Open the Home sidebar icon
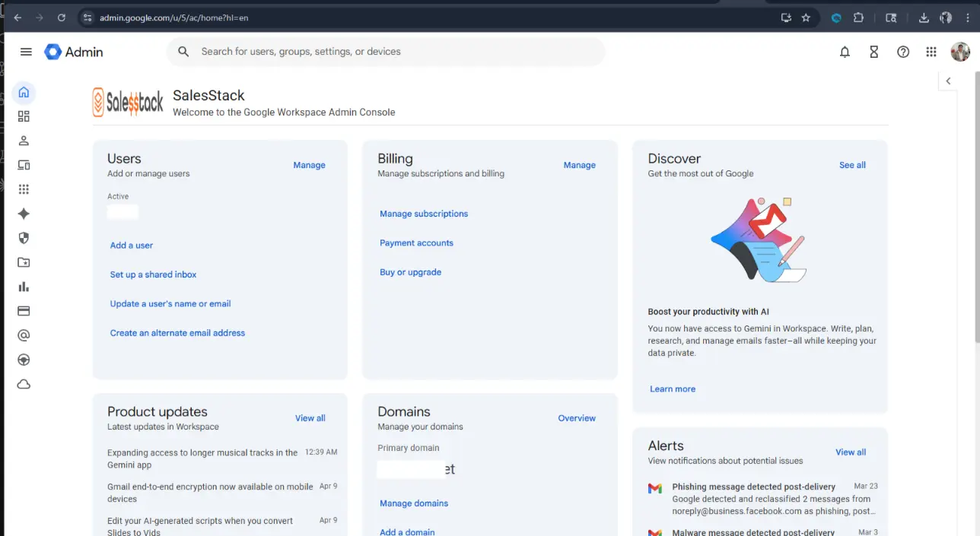 24,92
